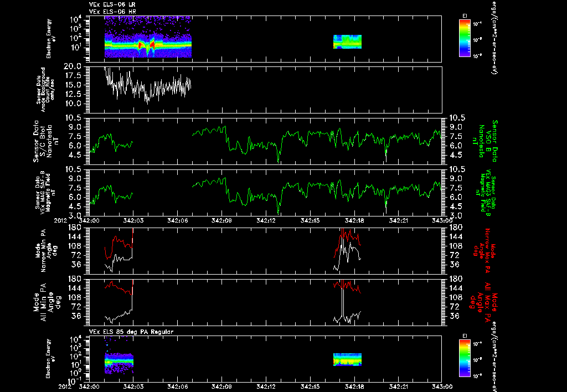The image size is (567, 392).
Task: Select the VEx ELS-06 HR title label
Action: point(112,12)
